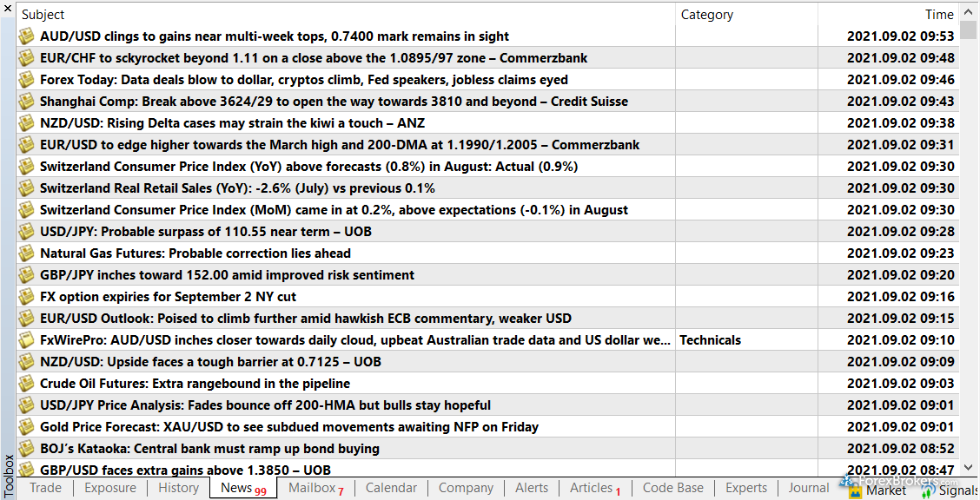Click the news icon beside AUD/USD clings to gains

[x=27, y=36]
